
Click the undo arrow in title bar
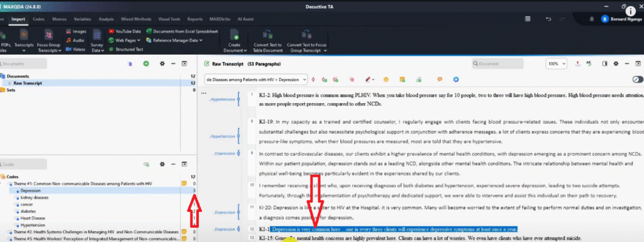[548, 19]
